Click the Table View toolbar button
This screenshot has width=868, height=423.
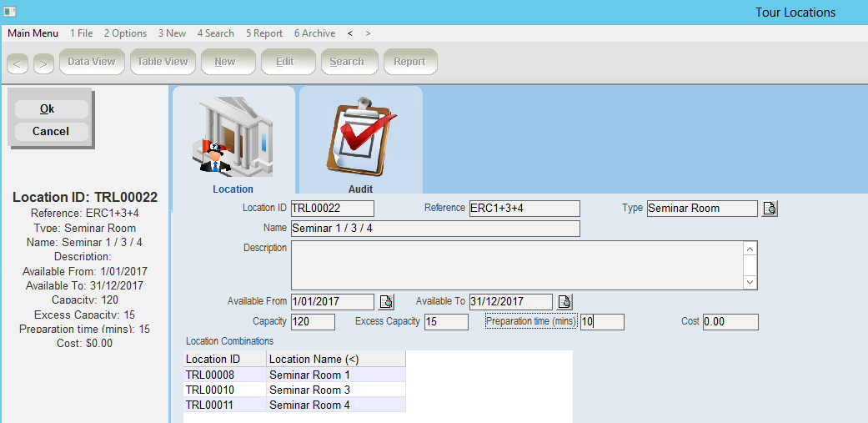pos(163,62)
